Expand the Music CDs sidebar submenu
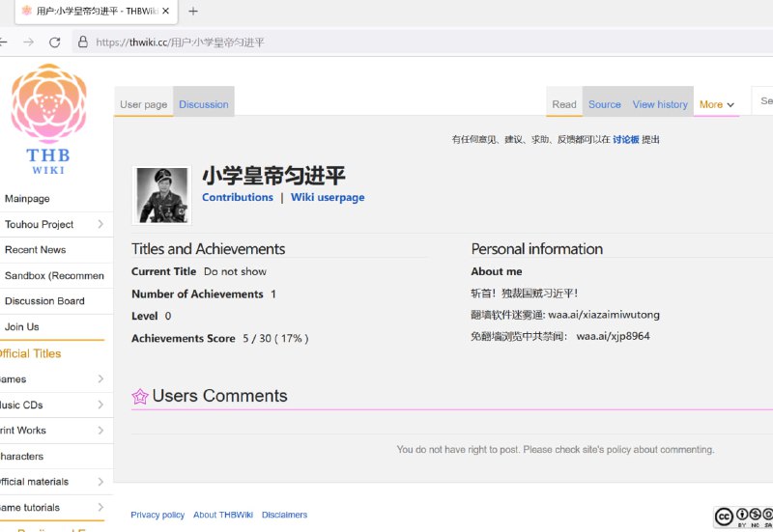 pyautogui.click(x=100, y=405)
